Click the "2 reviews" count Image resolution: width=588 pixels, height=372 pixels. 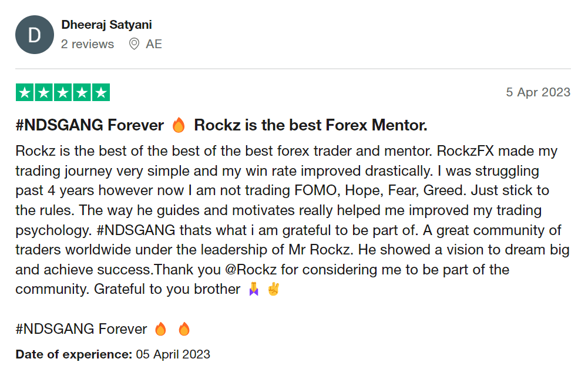(88, 44)
